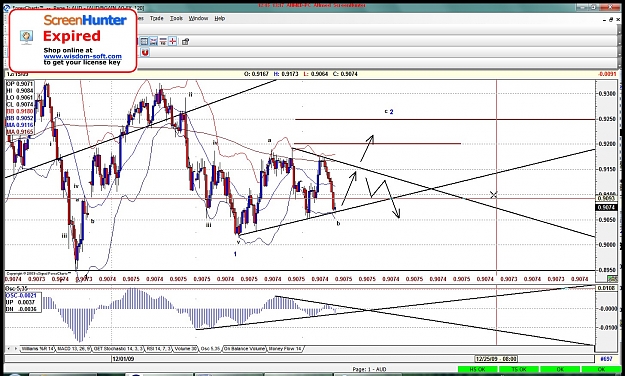Viewport: 625px width, 376px height.
Task: Click the 0.9074 current price tag
Action: coord(606,207)
